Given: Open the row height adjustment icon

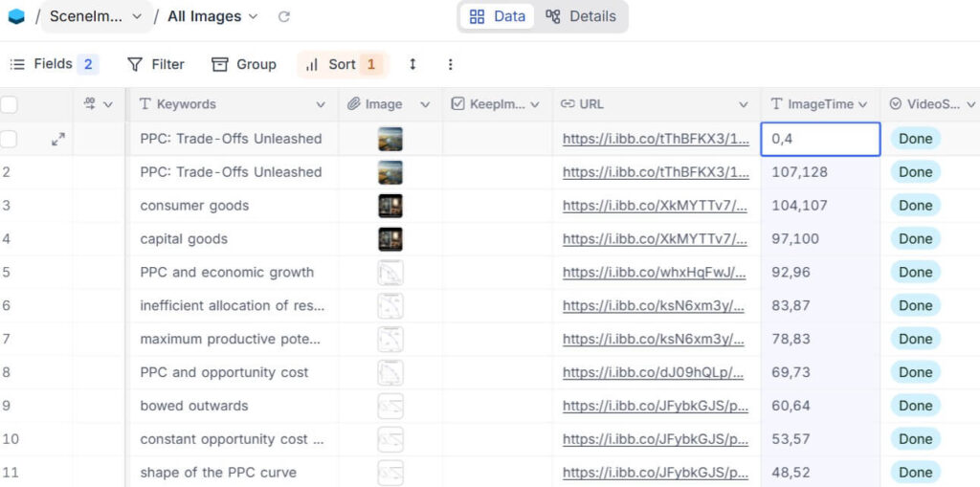Looking at the screenshot, I should coord(412,64).
